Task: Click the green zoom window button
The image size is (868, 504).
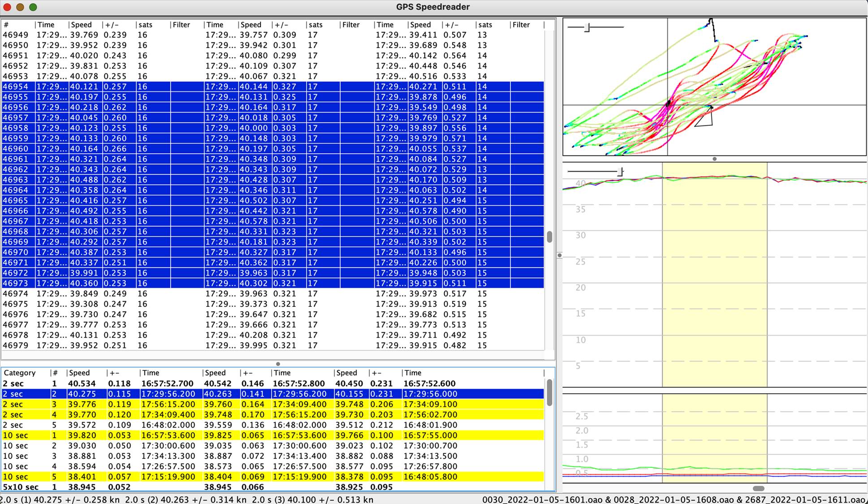Action: coord(33,7)
